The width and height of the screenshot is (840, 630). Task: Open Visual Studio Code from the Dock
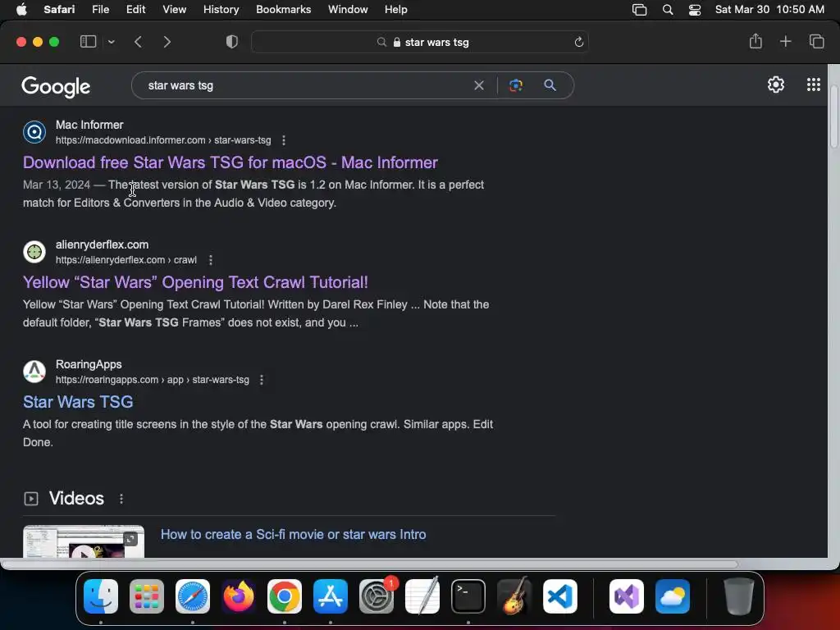tap(559, 596)
